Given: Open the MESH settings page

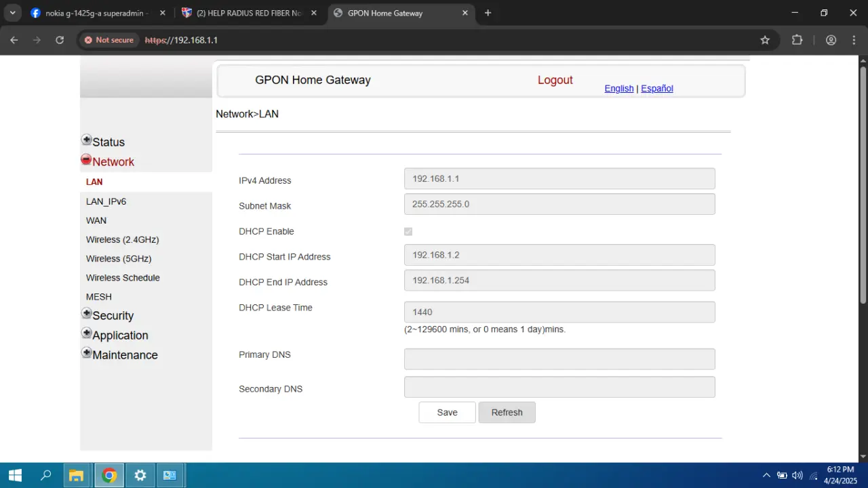Looking at the screenshot, I should pyautogui.click(x=99, y=297).
